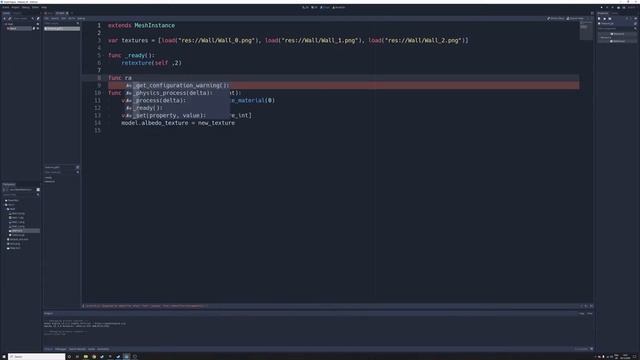Toggle distraction-free mode icon
640x360 pixels.
(x=592, y=13)
